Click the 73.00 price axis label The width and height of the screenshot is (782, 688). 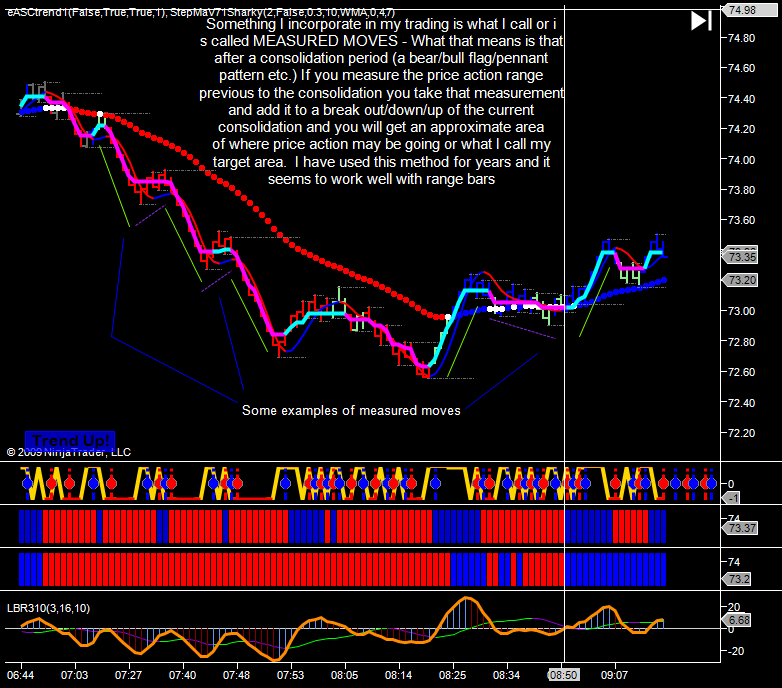click(x=742, y=311)
